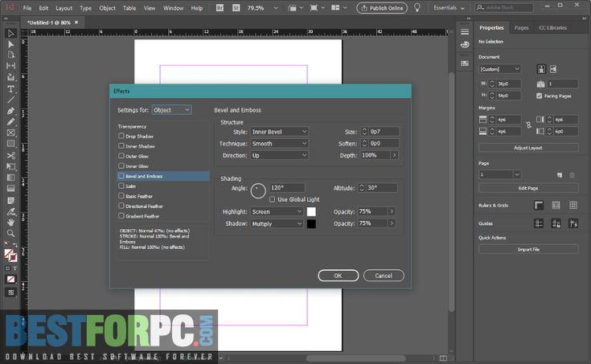591x364 pixels.
Task: Select the Pencil tool
Action: click(10, 121)
